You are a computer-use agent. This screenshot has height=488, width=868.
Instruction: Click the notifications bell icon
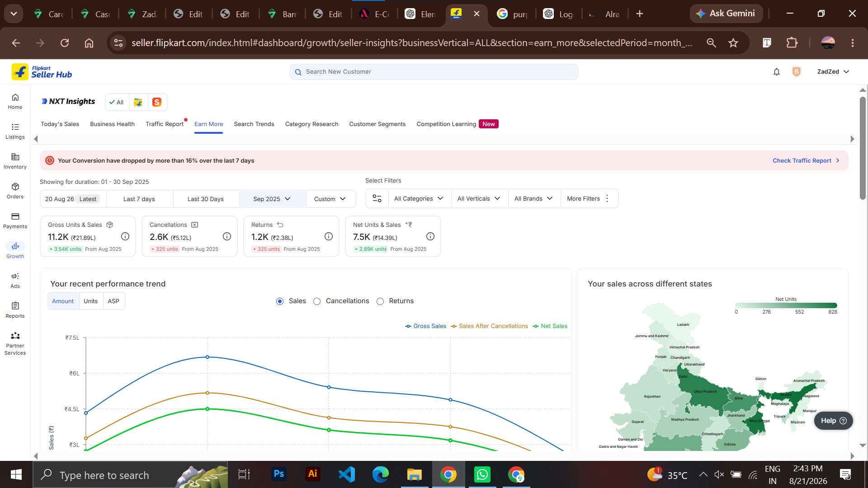(x=777, y=72)
